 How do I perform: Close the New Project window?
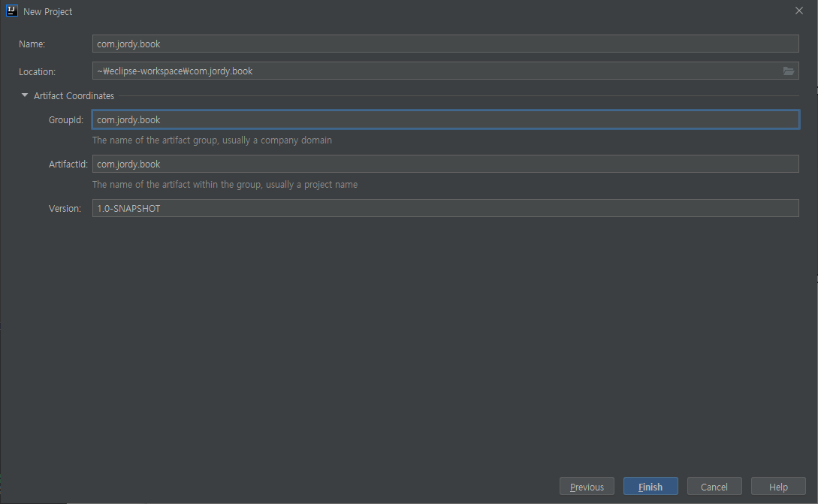[x=798, y=11]
